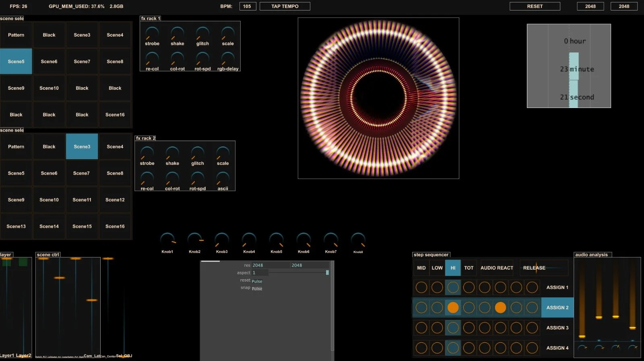Click the Knob1 dial

pos(167,240)
